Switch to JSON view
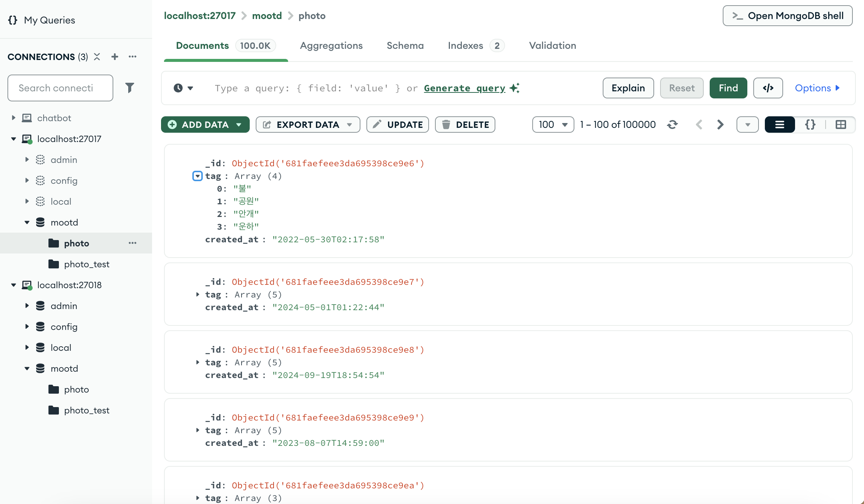Viewport: 864px width, 504px height. [810, 125]
